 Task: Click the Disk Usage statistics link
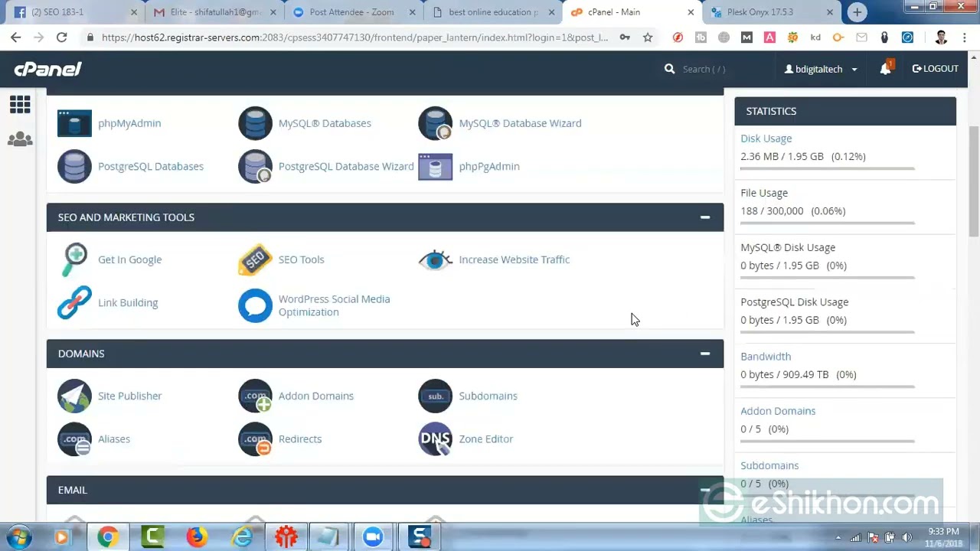(766, 139)
